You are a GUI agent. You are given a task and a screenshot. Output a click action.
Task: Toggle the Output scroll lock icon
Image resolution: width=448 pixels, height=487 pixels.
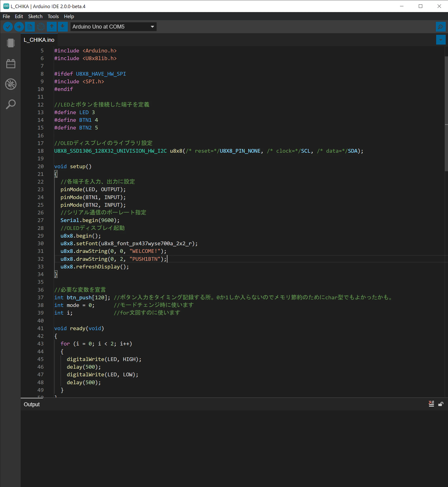(441, 404)
